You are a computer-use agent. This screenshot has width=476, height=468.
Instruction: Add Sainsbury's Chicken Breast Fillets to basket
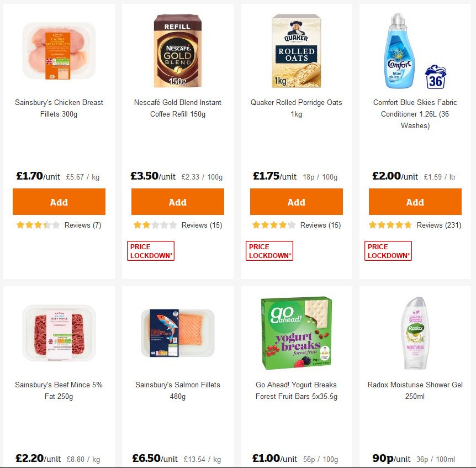[x=59, y=202]
